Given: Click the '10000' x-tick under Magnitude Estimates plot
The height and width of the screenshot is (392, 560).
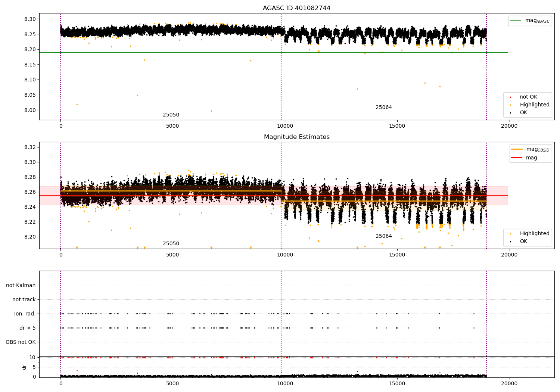Looking at the screenshot, I should click(285, 255).
